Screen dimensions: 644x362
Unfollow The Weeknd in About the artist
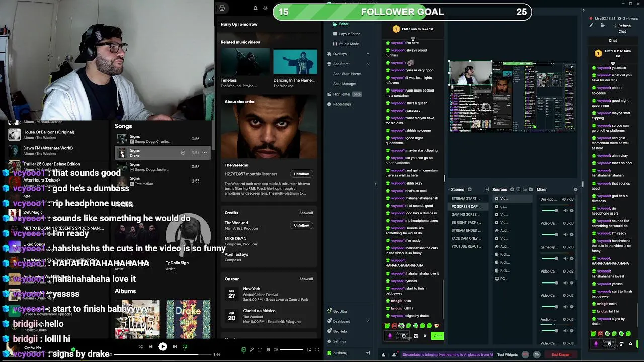[x=301, y=174]
